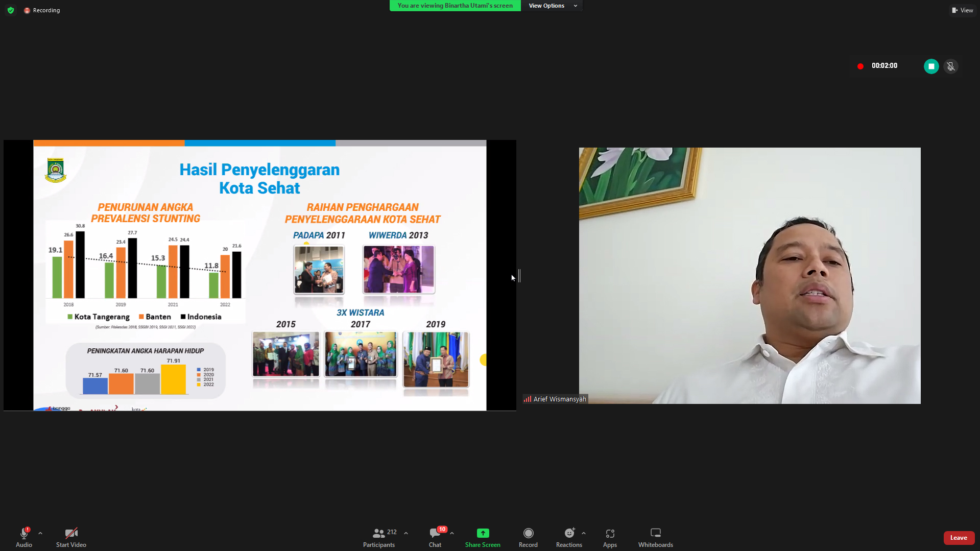Image resolution: width=980 pixels, height=551 pixels.
Task: Open the Reactions menu
Action: pos(568,537)
